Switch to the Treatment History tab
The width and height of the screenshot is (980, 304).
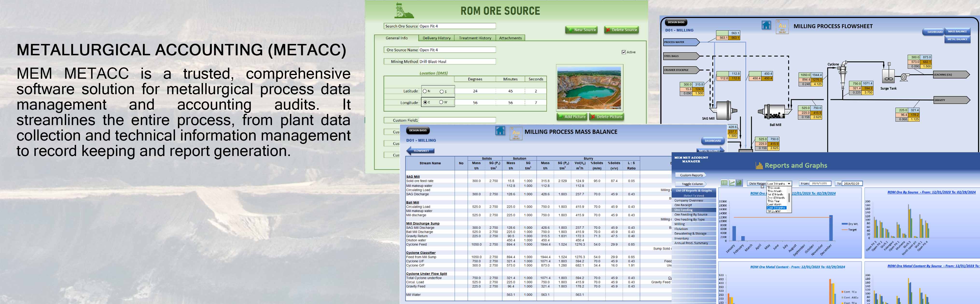coord(475,38)
